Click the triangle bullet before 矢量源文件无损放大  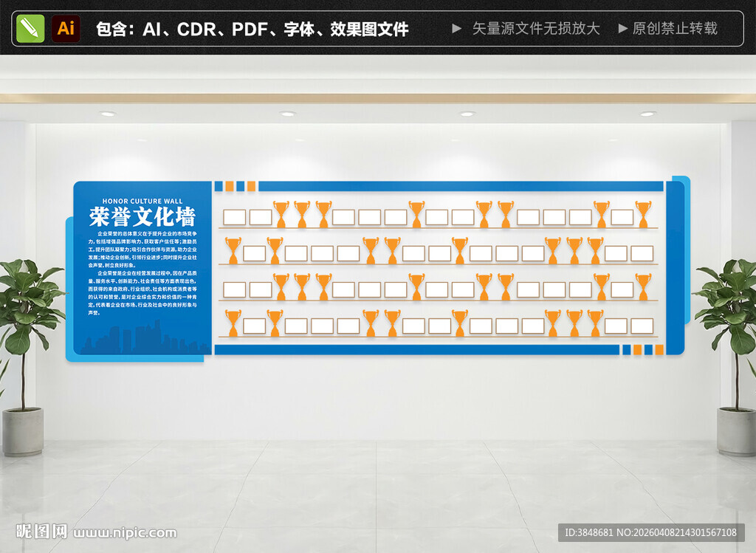point(456,29)
